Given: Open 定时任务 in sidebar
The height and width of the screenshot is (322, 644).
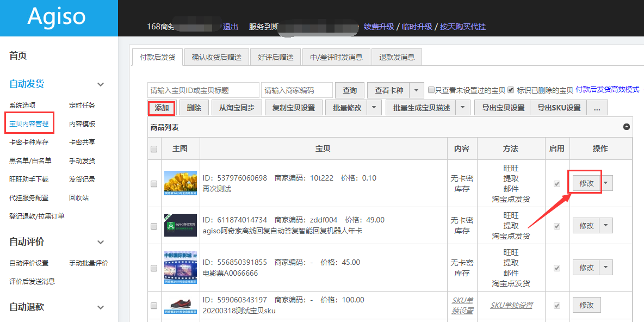Looking at the screenshot, I should click(x=82, y=105).
